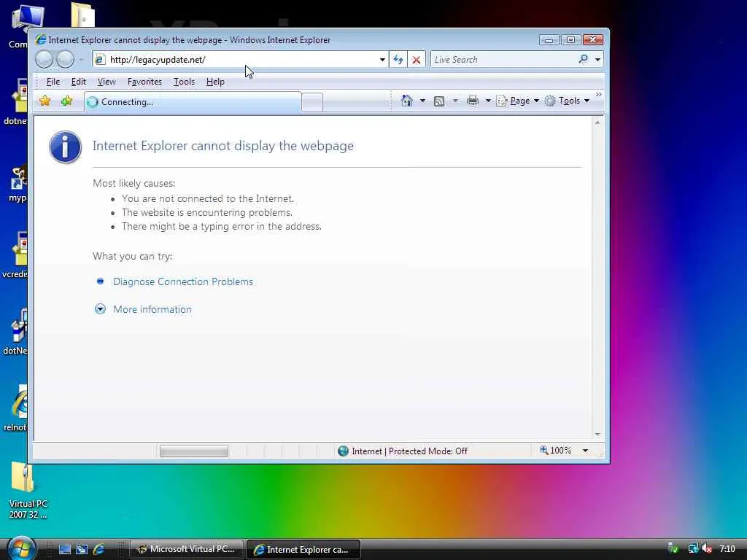Expand the Print dropdown arrow
This screenshot has height=560, width=747.
pos(488,101)
